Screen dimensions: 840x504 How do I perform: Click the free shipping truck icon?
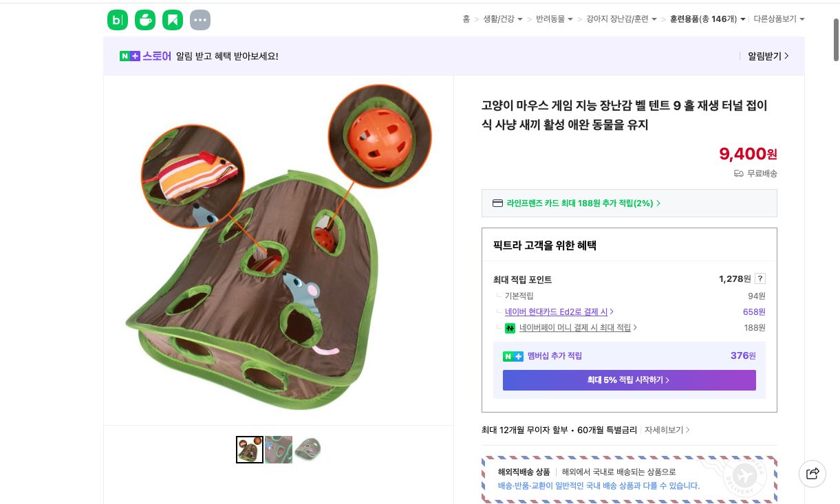(x=738, y=174)
